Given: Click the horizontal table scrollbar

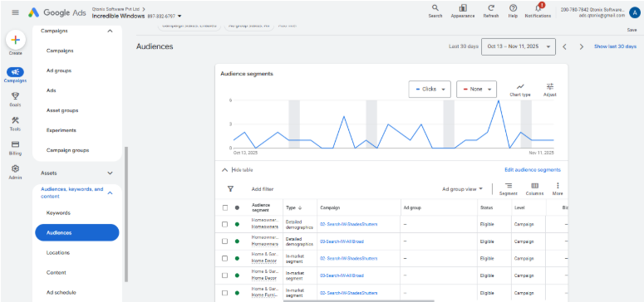Looking at the screenshot, I should pyautogui.click(x=358, y=301).
